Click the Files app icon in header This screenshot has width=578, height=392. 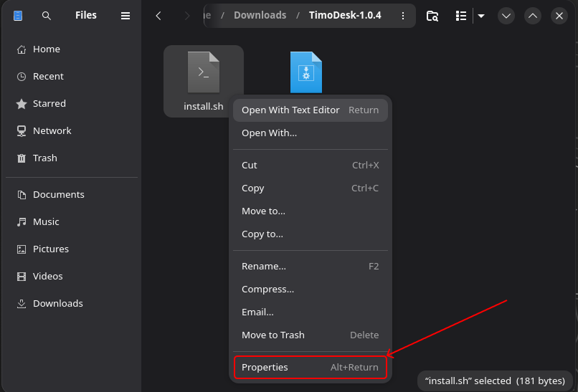[18, 16]
